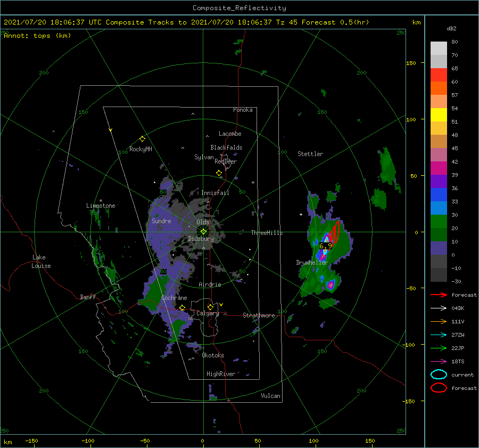Click the yellow diamond marker below RedDeer
479x448 pixels.
tap(219, 173)
